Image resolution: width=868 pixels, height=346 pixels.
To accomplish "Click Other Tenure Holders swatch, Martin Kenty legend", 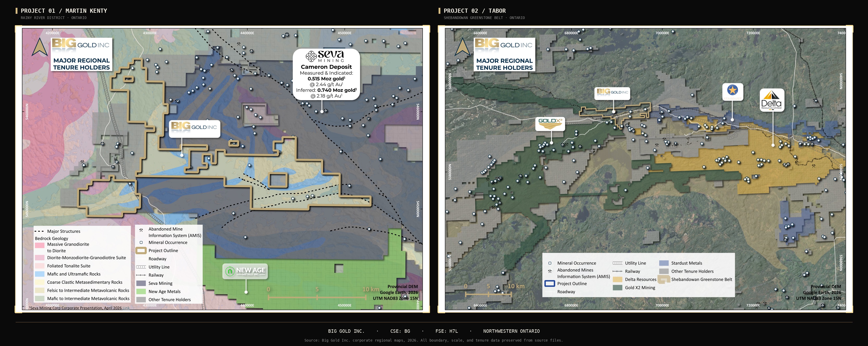I will [x=141, y=299].
